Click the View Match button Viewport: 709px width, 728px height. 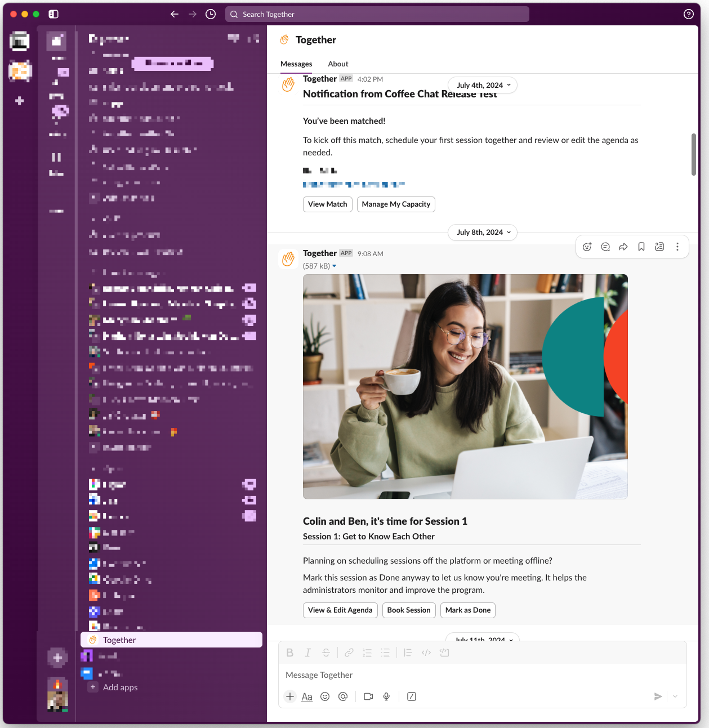(x=328, y=204)
